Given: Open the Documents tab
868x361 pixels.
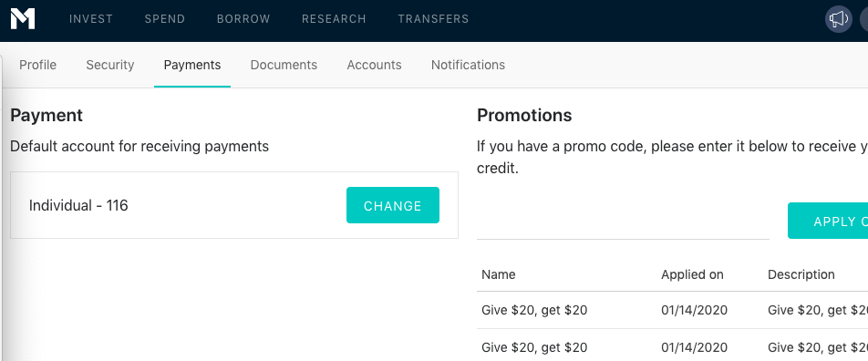Looking at the screenshot, I should coord(284,65).
